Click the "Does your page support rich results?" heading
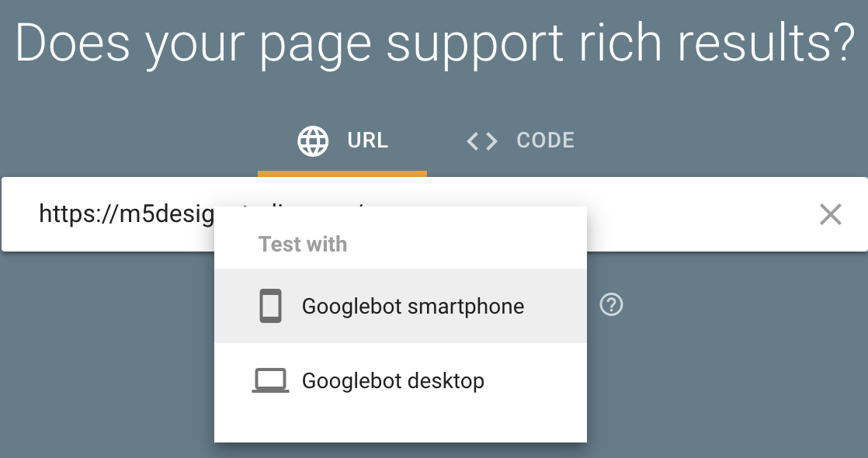The width and height of the screenshot is (868, 458). coord(435,44)
